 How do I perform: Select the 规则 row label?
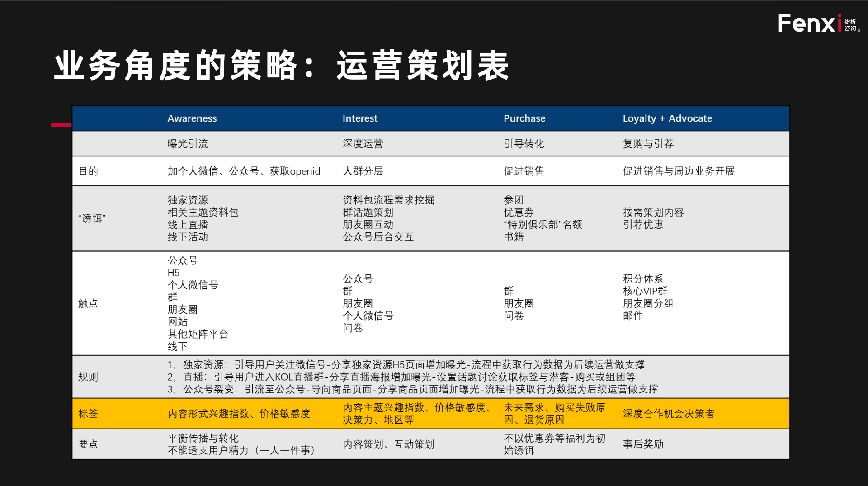(88, 377)
